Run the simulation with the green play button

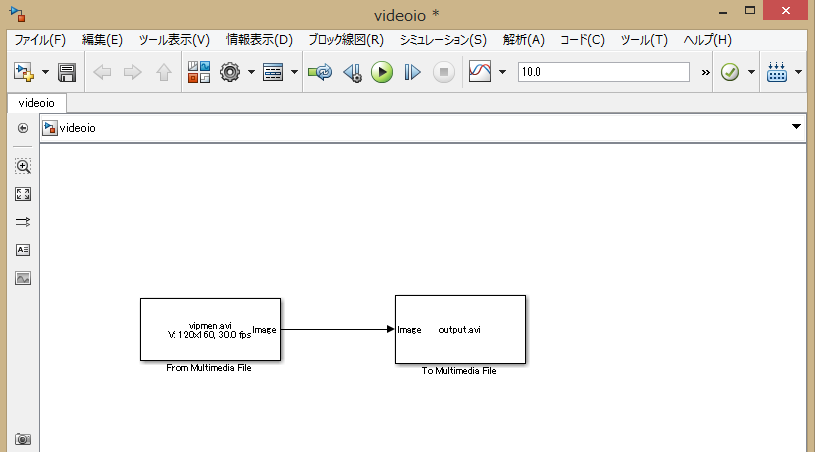click(x=381, y=72)
